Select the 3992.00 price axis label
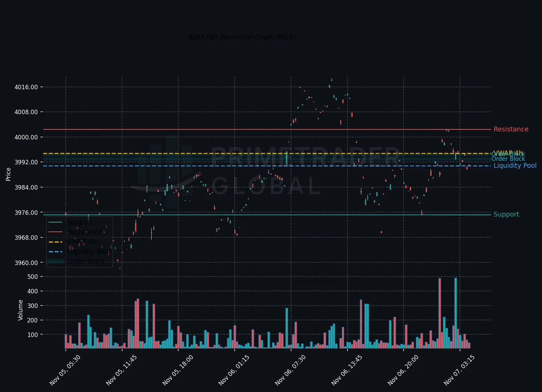This screenshot has width=542, height=392. [x=26, y=162]
